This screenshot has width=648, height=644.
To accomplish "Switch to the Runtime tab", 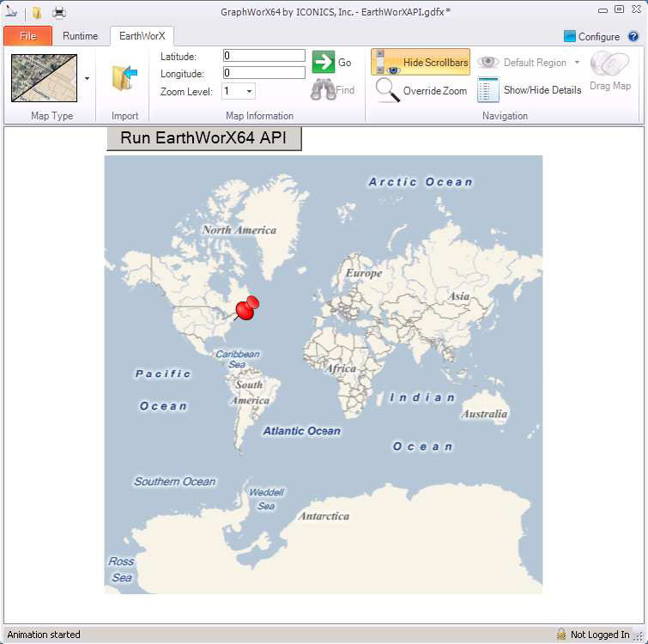I will (x=80, y=36).
